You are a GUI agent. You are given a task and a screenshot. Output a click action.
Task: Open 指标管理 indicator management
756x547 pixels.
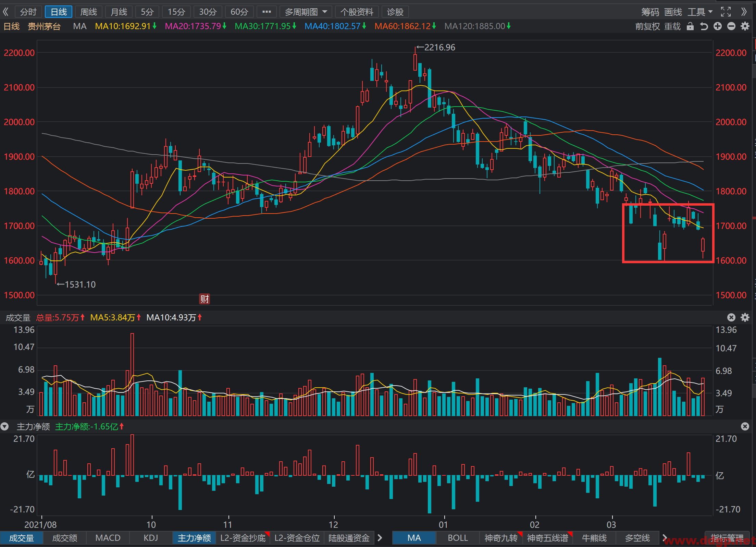tap(727, 538)
